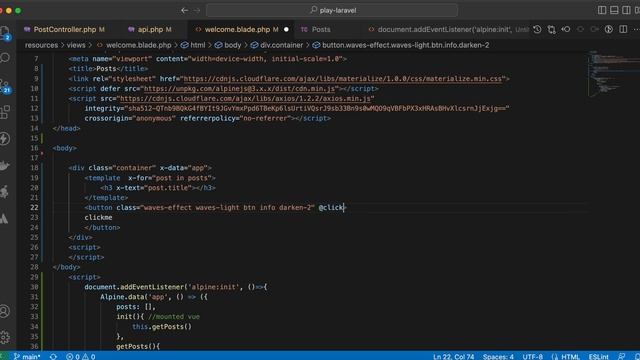Viewport: 640px width, 360px height.
Task: Split the editor to the right
Action: tap(623, 29)
